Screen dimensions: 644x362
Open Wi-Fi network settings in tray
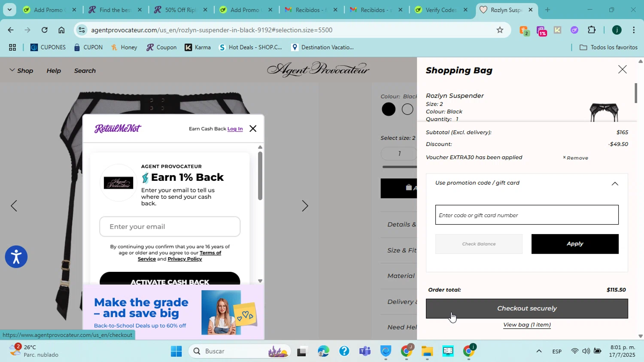pos(574,351)
